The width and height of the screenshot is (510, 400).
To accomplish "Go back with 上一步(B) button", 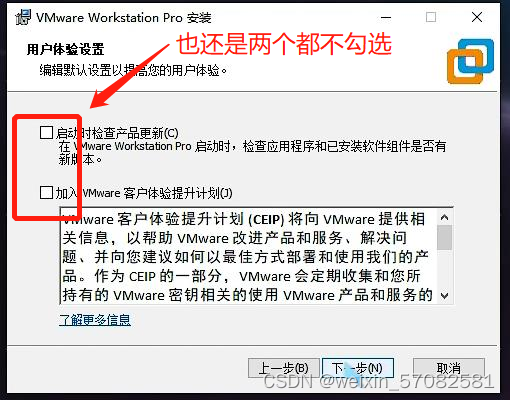I will [x=284, y=368].
